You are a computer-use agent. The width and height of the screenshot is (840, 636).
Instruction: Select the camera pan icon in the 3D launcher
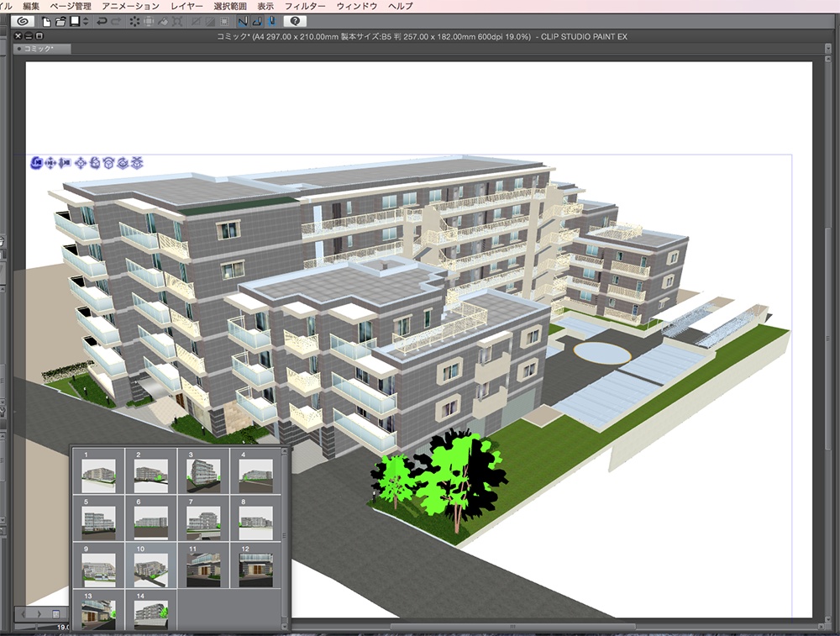click(x=49, y=164)
